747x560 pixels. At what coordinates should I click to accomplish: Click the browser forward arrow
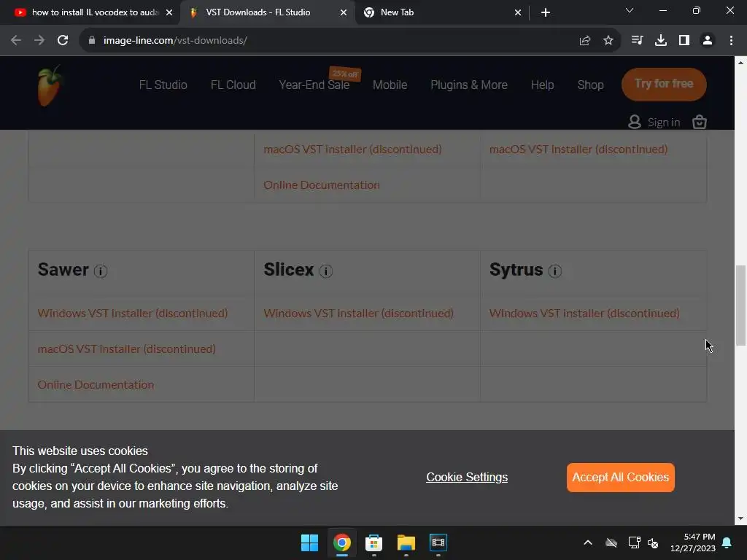tap(39, 41)
